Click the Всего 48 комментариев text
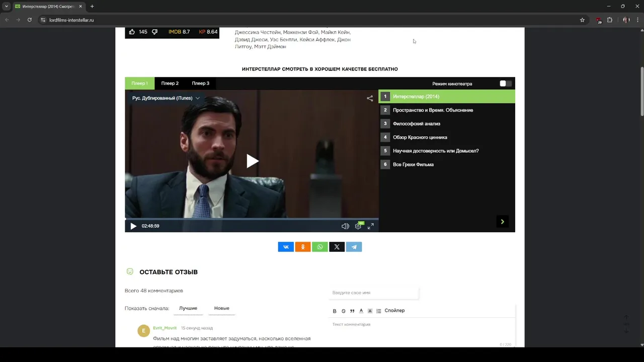Image resolution: width=644 pixels, height=362 pixels. tap(154, 291)
